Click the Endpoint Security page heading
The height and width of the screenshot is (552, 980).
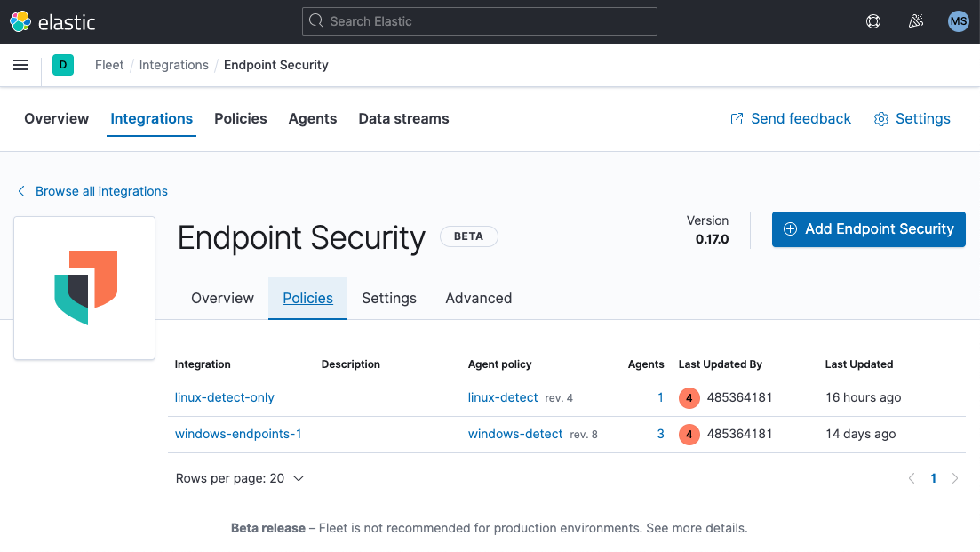[301, 237]
